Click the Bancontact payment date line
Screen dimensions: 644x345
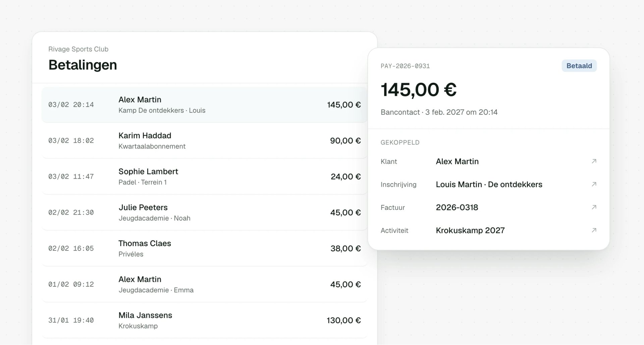pos(439,112)
